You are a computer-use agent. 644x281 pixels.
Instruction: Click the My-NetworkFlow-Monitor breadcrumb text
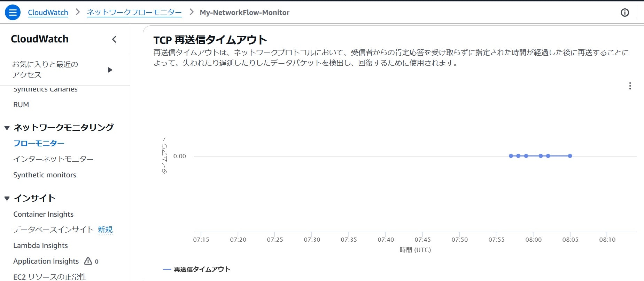245,13
